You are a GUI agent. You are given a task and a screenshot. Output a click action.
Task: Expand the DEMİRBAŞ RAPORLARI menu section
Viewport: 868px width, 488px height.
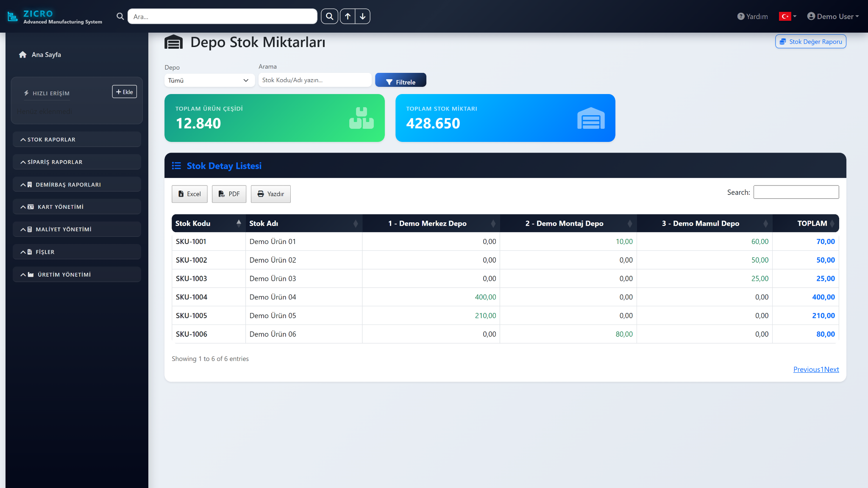pos(77,185)
